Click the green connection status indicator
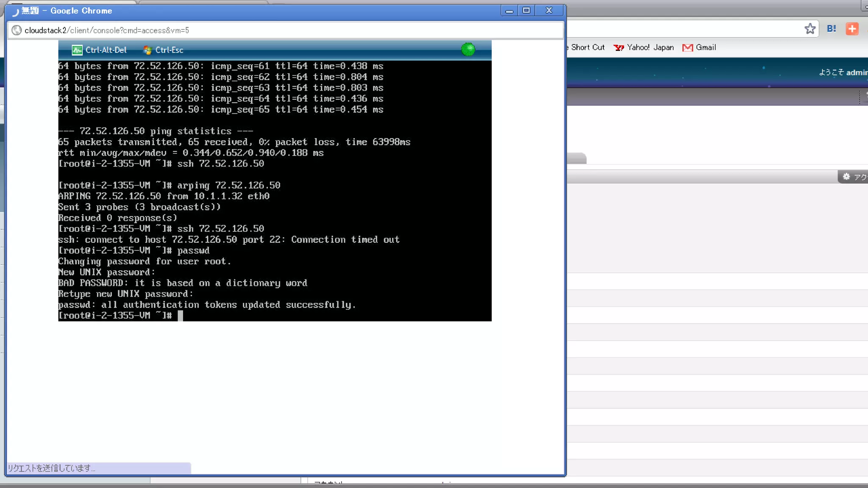This screenshot has height=488, width=868. [468, 50]
